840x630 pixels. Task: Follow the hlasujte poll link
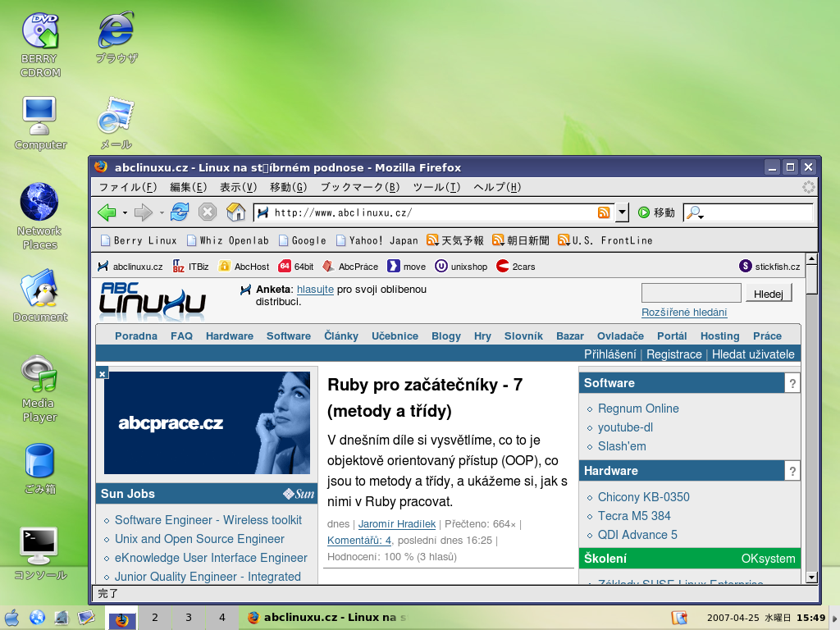(x=315, y=290)
